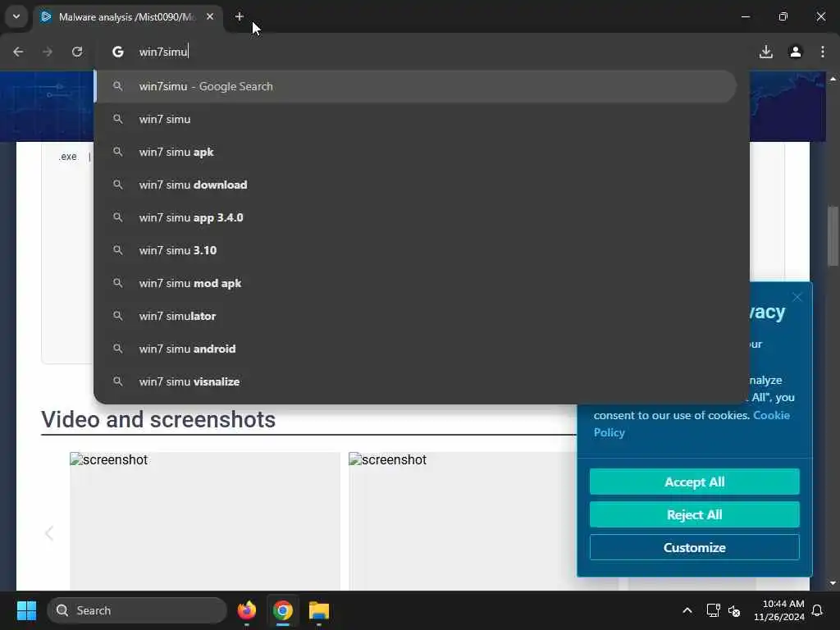This screenshot has width=840, height=630.
Task: Close the Malware analysis tab
Action: tap(210, 16)
